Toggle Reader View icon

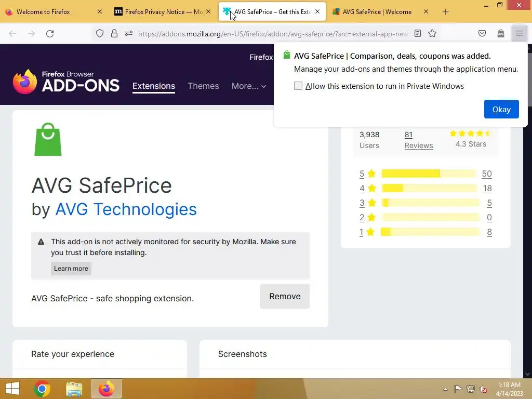click(x=418, y=33)
